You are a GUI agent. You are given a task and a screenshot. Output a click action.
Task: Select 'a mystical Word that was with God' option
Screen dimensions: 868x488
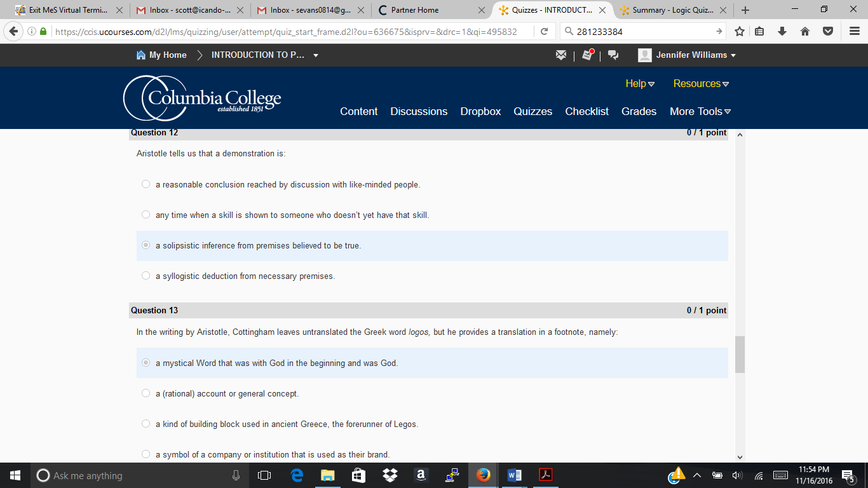point(146,363)
